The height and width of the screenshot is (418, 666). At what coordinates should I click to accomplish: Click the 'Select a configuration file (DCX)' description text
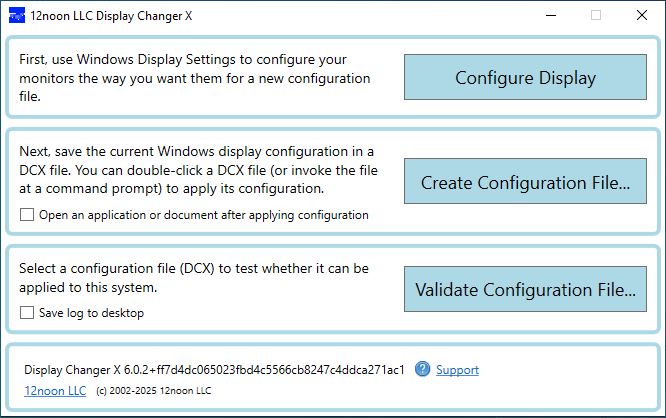click(194, 278)
